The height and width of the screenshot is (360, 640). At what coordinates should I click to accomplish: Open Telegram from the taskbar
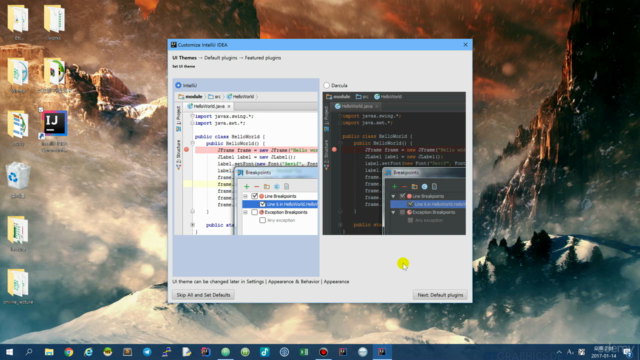tap(147, 352)
